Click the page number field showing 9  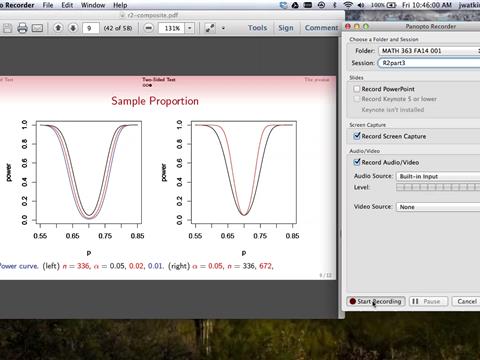point(90,28)
